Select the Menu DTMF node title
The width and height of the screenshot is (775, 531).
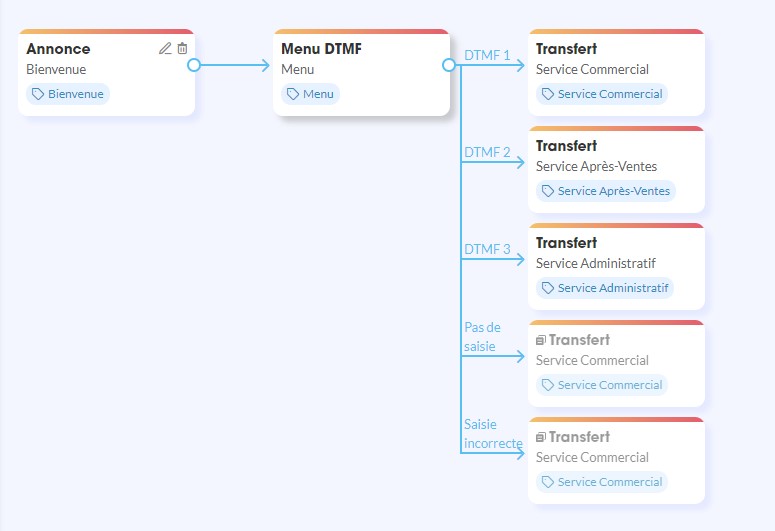click(321, 48)
